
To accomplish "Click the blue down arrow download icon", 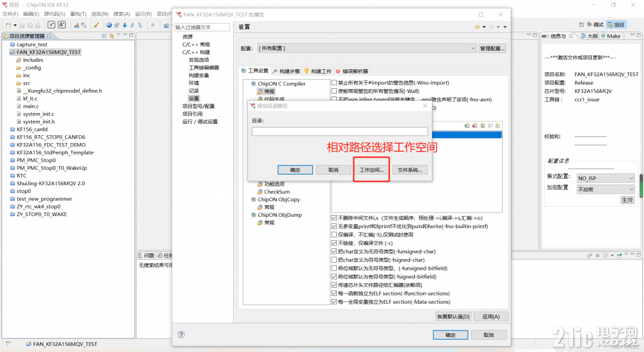I will 125,25.
